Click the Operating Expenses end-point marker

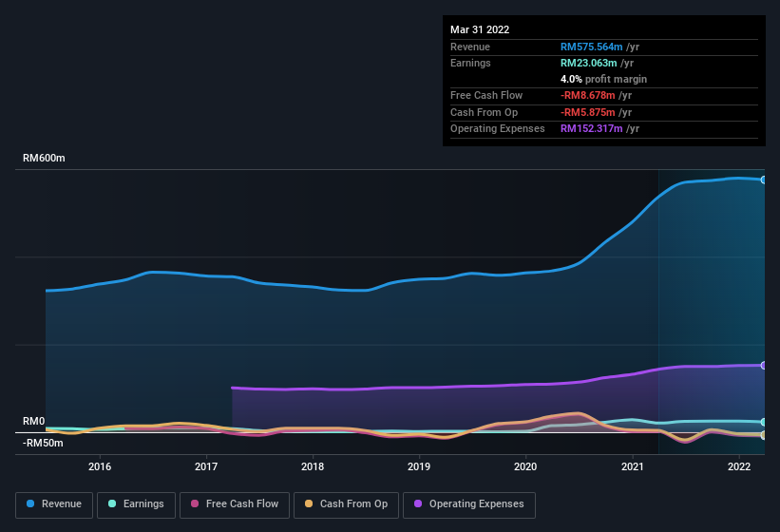click(x=764, y=366)
